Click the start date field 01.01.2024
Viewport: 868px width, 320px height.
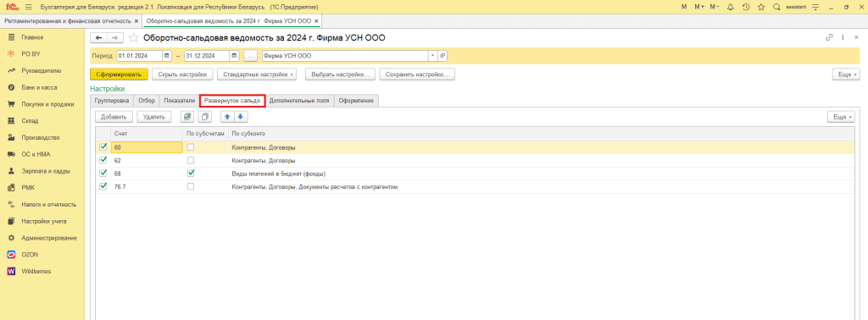(139, 56)
